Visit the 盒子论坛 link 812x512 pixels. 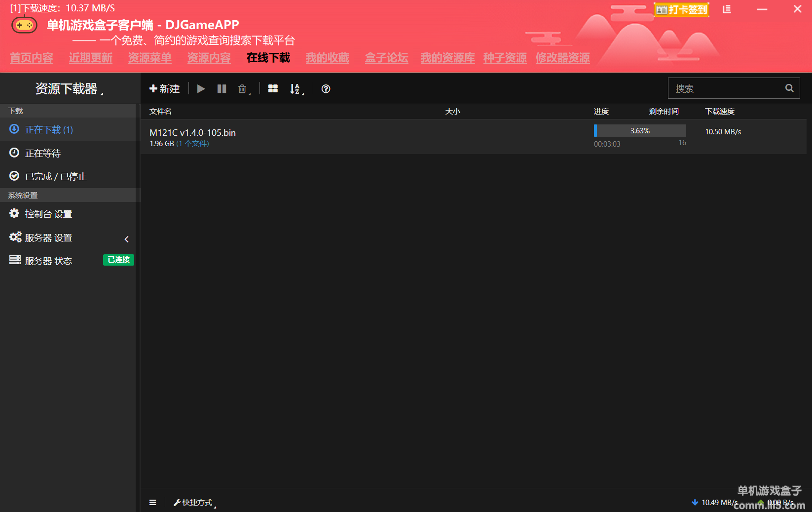tap(387, 58)
